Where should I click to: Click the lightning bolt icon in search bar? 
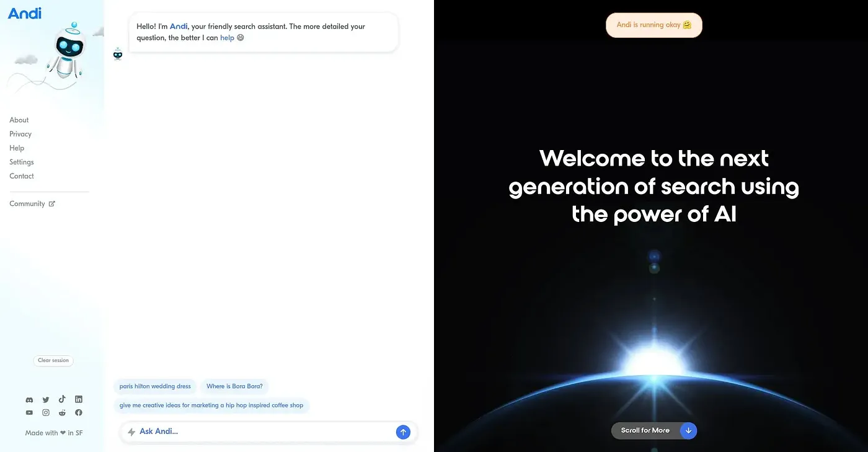(131, 432)
